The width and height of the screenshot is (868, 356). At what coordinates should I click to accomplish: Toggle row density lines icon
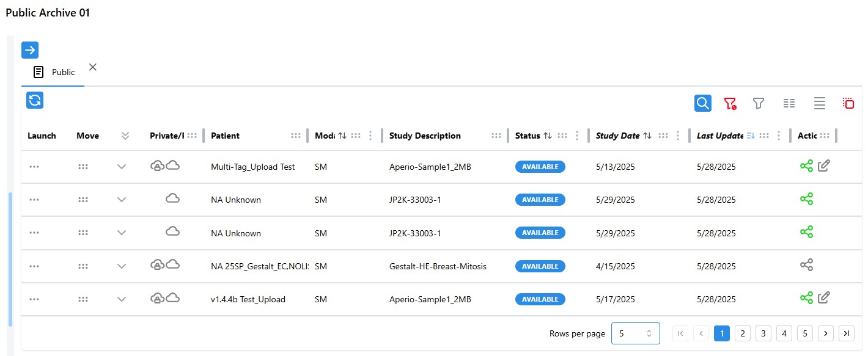coord(820,104)
